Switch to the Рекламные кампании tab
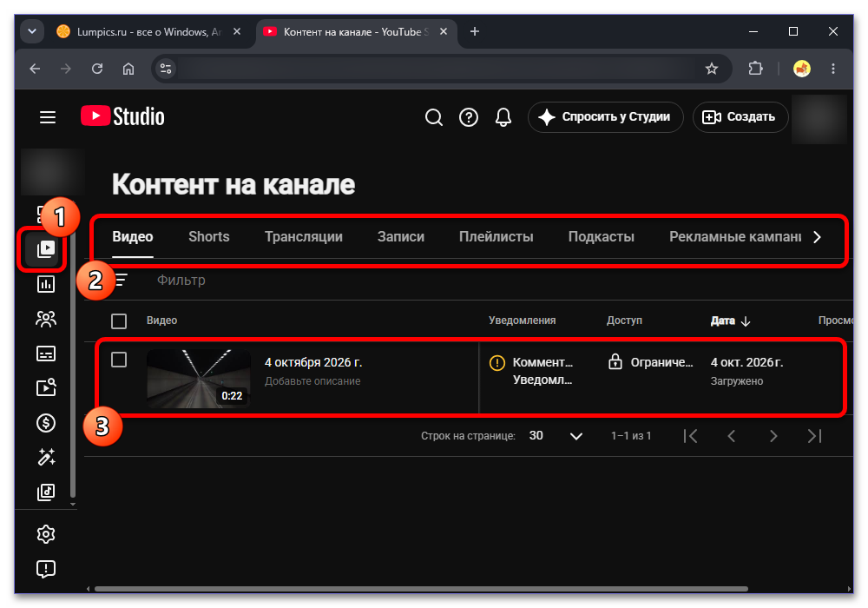Screen dimensions: 868x608 click(735, 237)
